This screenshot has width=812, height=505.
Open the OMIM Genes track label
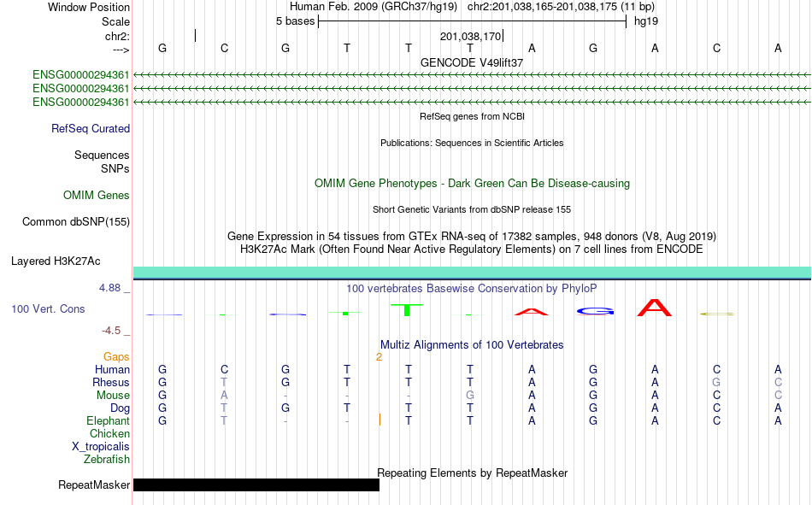coord(97,196)
